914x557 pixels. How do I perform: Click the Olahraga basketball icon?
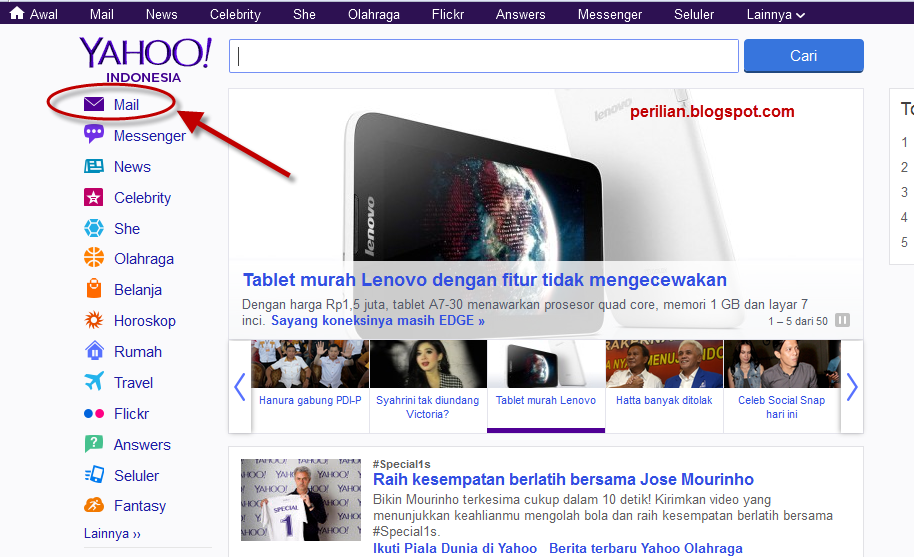coord(94,258)
